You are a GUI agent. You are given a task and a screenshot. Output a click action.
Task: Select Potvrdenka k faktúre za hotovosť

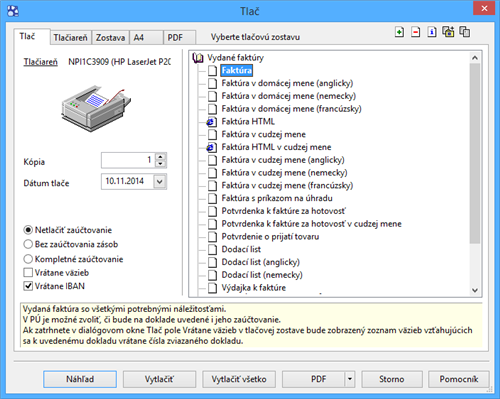[284, 211]
